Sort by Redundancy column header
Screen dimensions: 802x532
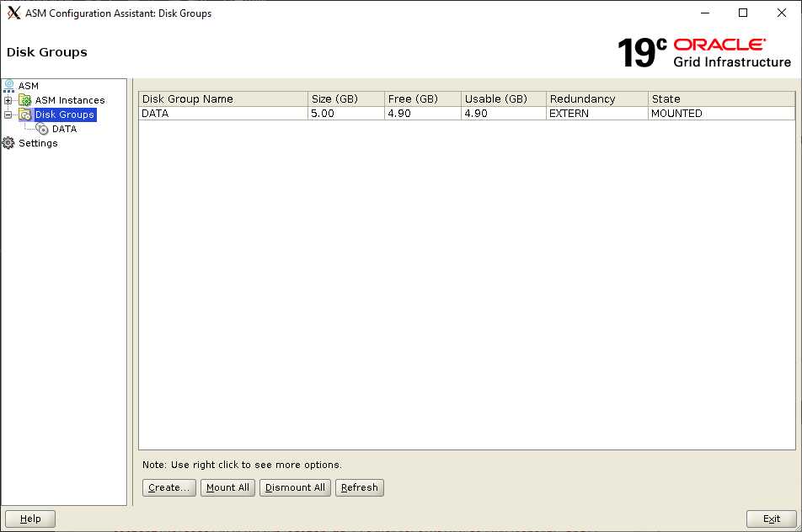click(x=597, y=98)
